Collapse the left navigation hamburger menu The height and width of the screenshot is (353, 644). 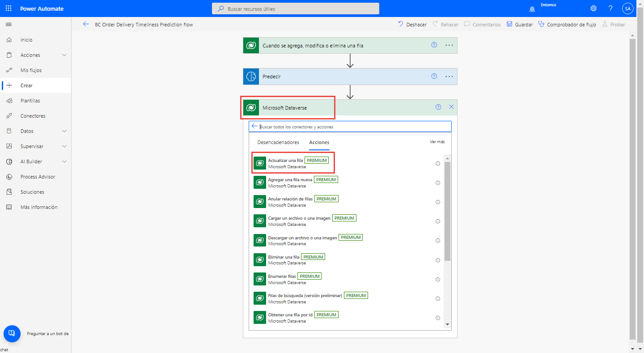click(x=9, y=24)
